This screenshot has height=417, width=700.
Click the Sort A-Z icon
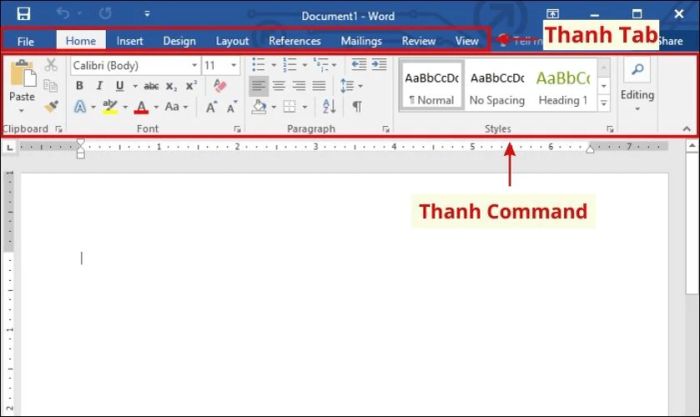pyautogui.click(x=329, y=107)
